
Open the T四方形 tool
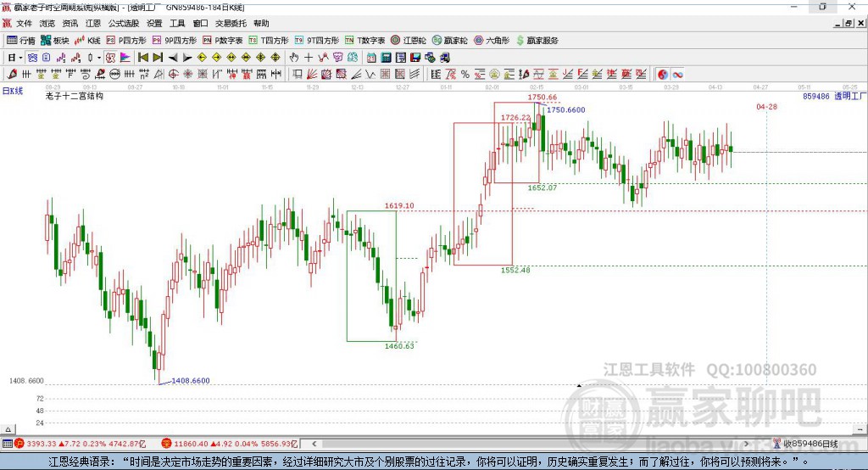coord(269,41)
